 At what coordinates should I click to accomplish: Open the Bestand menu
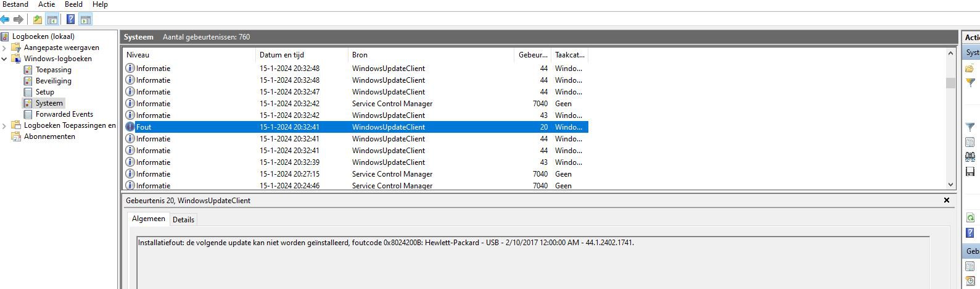[15, 4]
